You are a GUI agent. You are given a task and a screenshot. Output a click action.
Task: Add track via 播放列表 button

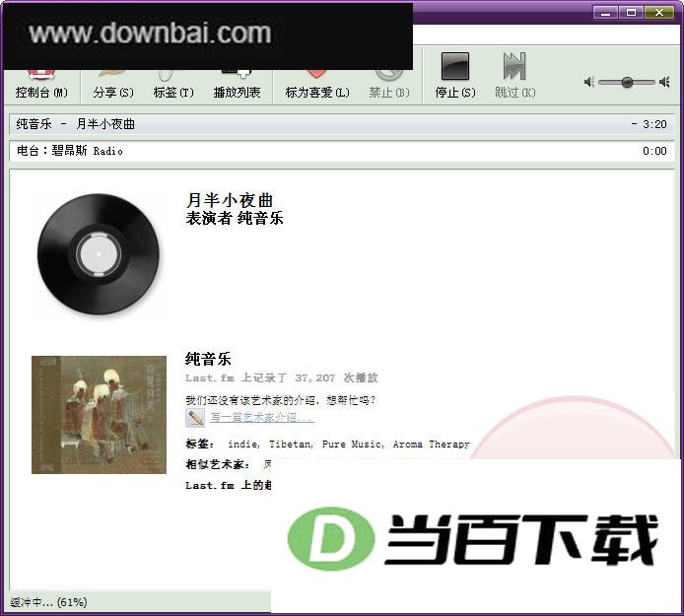[x=237, y=85]
